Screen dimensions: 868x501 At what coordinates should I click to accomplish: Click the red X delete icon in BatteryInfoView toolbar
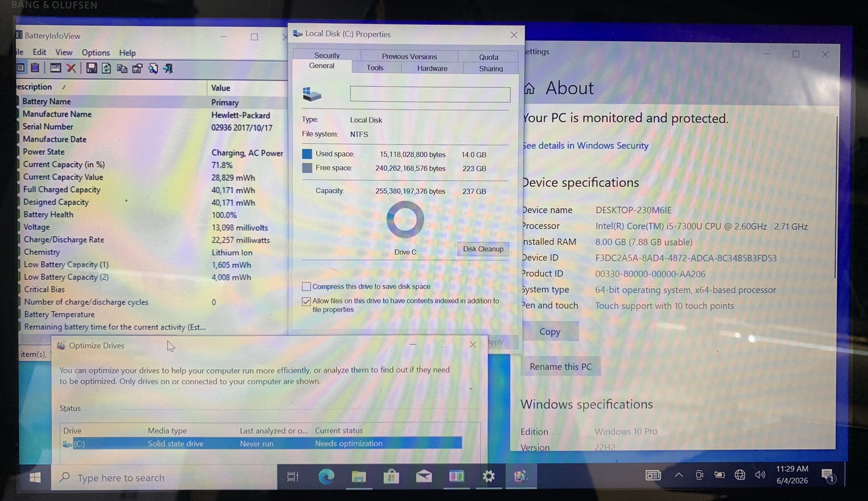coord(71,68)
